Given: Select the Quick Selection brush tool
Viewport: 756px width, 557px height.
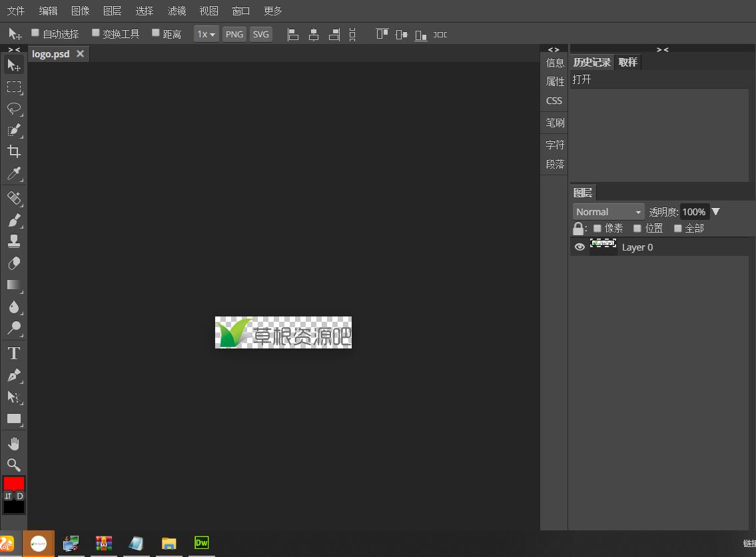Looking at the screenshot, I should click(x=14, y=130).
